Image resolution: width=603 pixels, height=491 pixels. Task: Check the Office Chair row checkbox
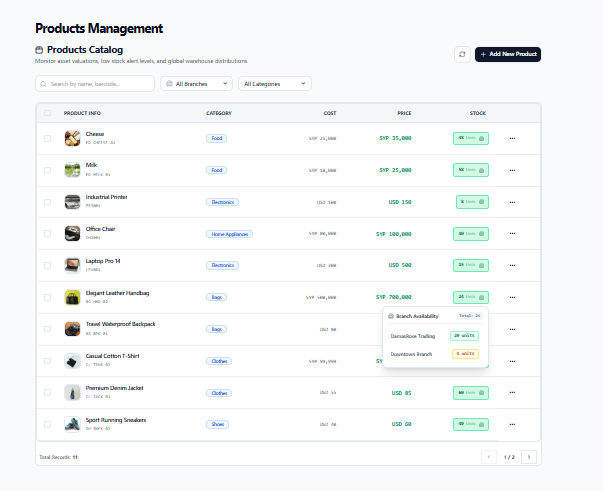47,233
